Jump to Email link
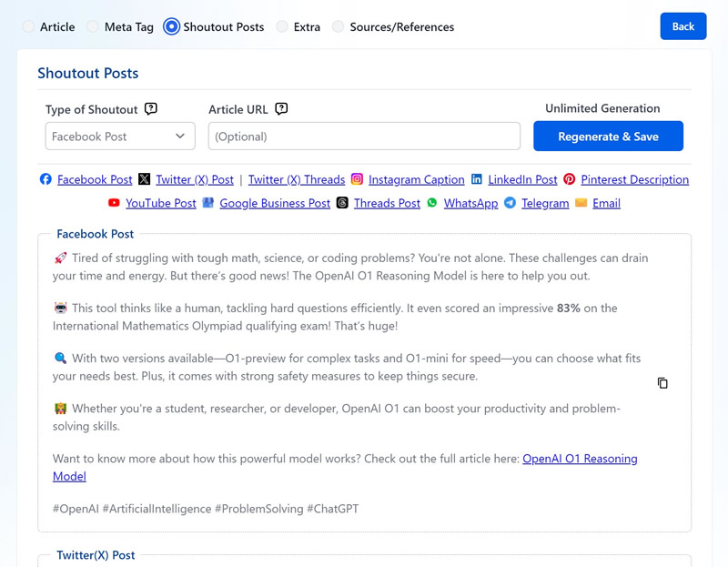 [x=606, y=203]
